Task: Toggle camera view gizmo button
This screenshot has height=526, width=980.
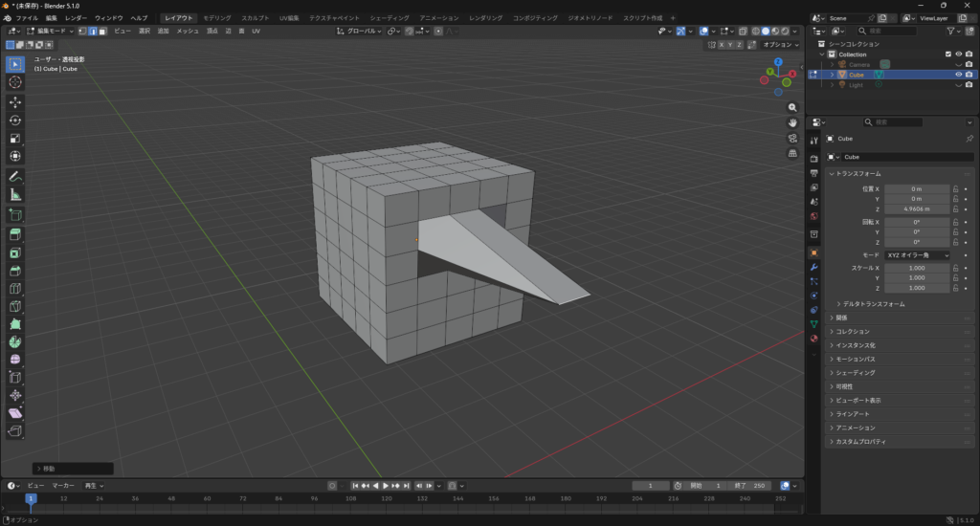Action: point(792,138)
